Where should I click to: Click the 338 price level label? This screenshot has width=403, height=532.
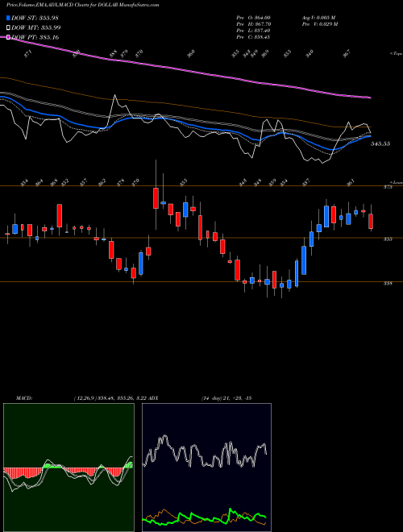click(388, 283)
